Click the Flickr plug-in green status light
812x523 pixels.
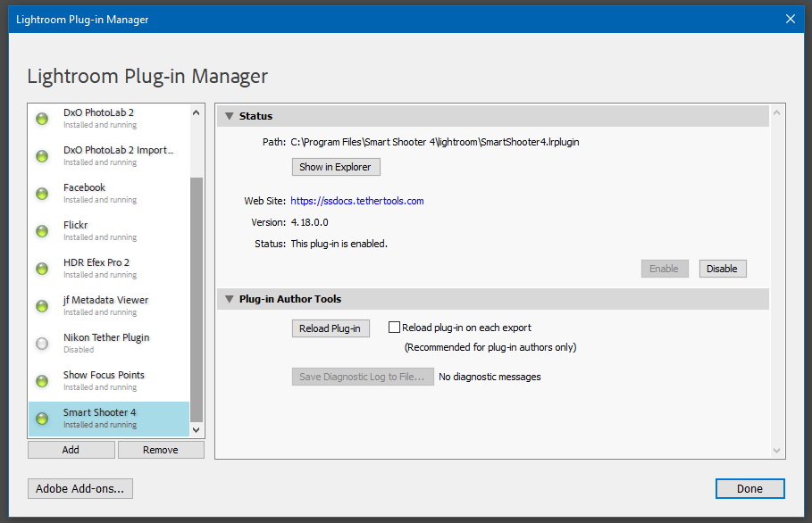pos(42,231)
